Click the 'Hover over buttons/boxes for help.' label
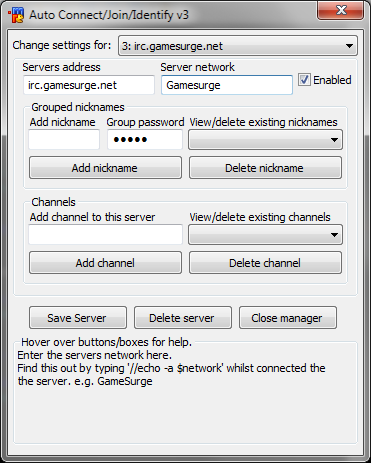The image size is (371, 463). pos(106,342)
